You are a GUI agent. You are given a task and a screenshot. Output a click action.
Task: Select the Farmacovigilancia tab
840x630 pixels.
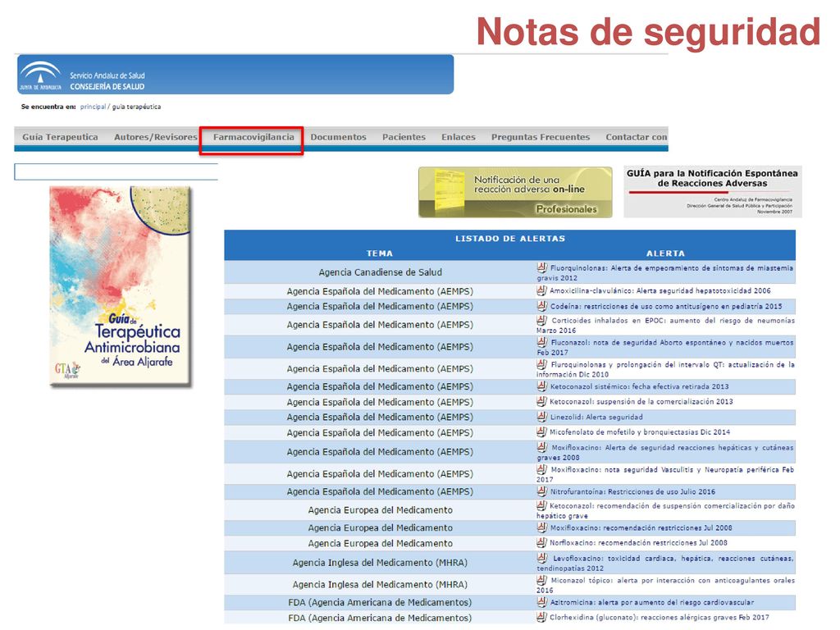pyautogui.click(x=253, y=137)
